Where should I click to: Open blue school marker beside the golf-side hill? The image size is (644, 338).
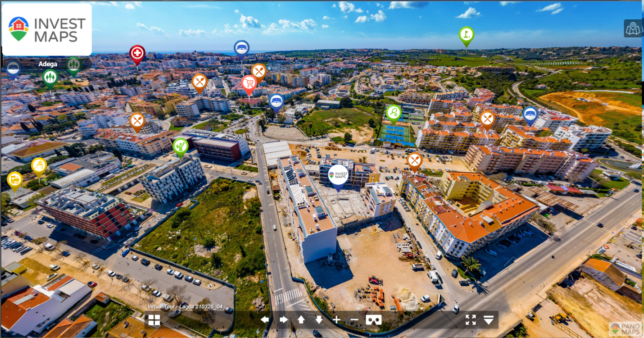[531, 114]
